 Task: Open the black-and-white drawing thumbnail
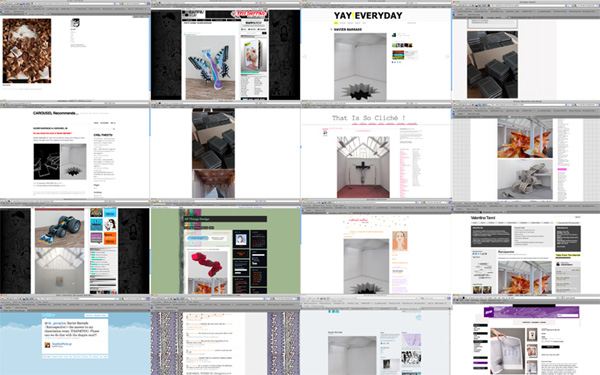tap(411, 358)
